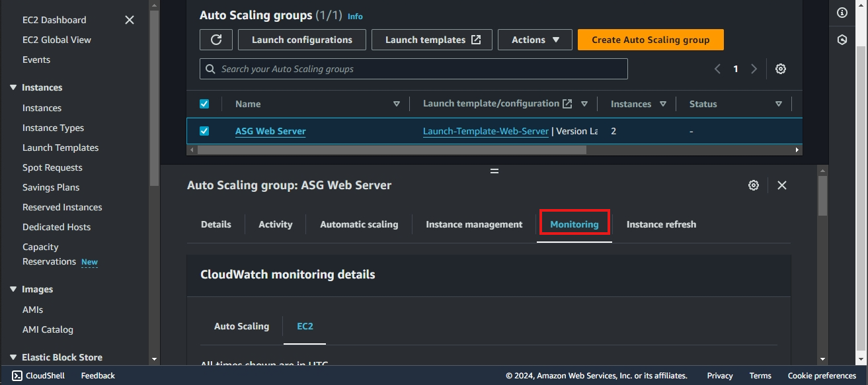
Task: Open Launch Templates in sidebar
Action: (61, 148)
